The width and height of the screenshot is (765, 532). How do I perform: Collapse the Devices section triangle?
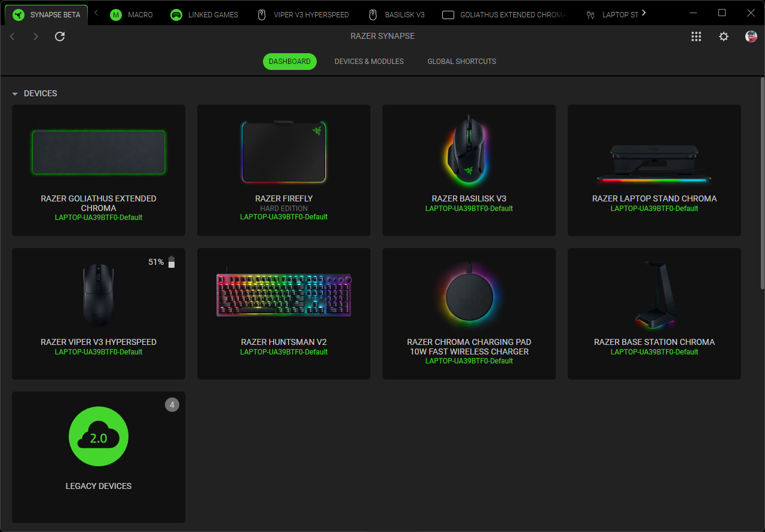click(x=15, y=94)
